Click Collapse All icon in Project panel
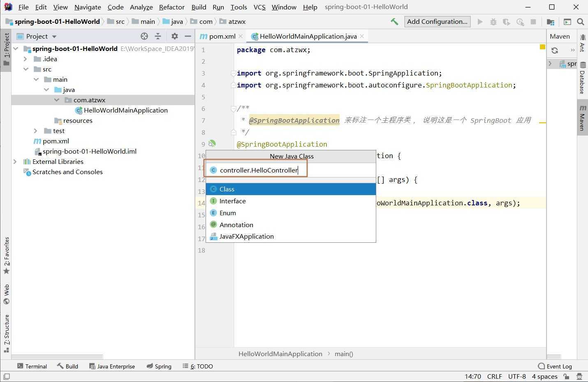 [x=158, y=36]
